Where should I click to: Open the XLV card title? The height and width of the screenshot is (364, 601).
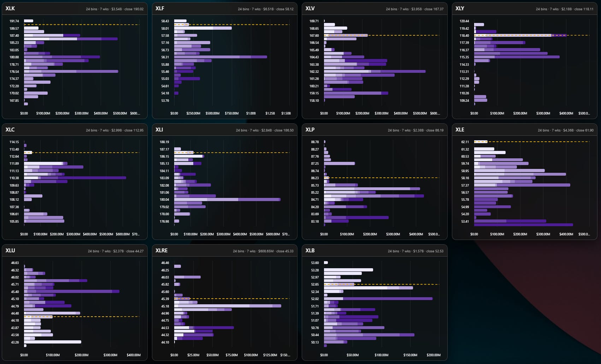coord(310,8)
